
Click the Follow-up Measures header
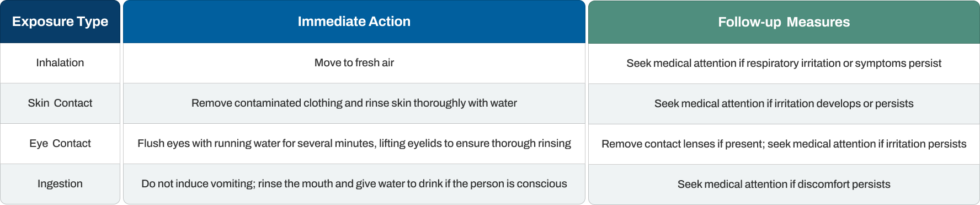(784, 22)
